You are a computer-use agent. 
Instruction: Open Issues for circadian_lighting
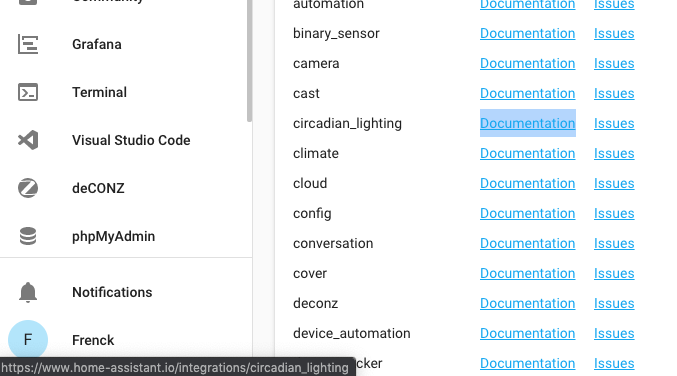[x=614, y=123]
